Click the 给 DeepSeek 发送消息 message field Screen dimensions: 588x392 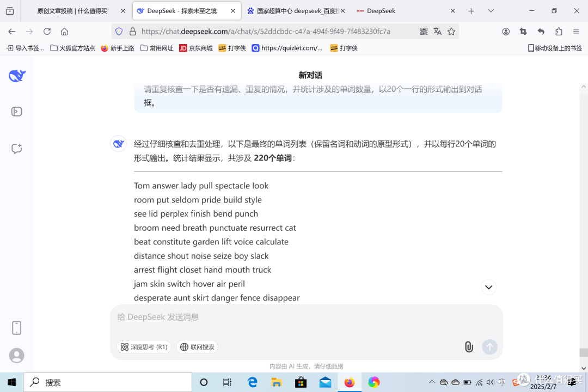pos(306,317)
